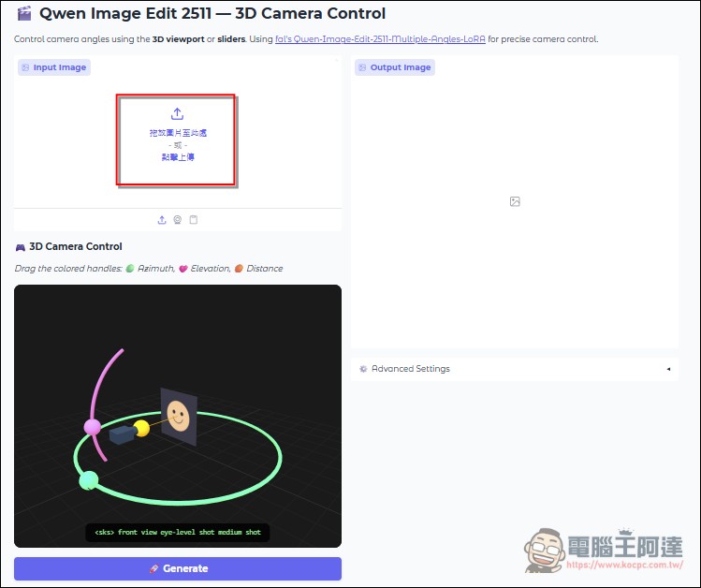The height and width of the screenshot is (588, 701).
Task: Click the green azimuth handle sphere
Action: point(89,480)
